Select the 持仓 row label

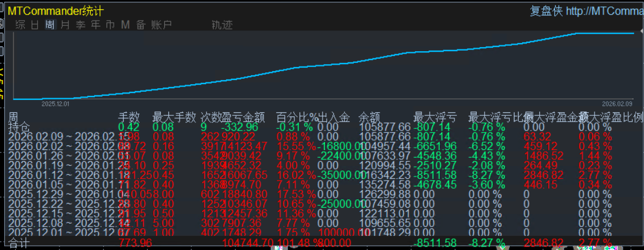(x=19, y=127)
